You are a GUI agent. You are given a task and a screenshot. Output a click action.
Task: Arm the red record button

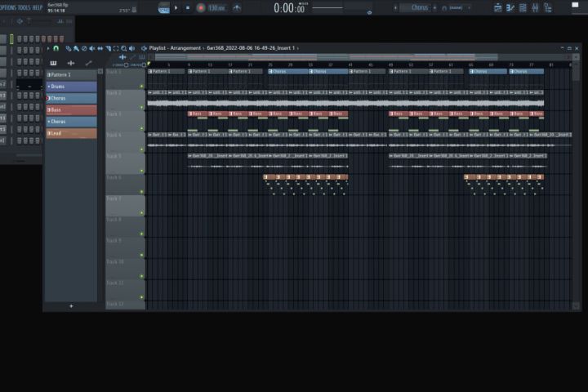pos(201,8)
